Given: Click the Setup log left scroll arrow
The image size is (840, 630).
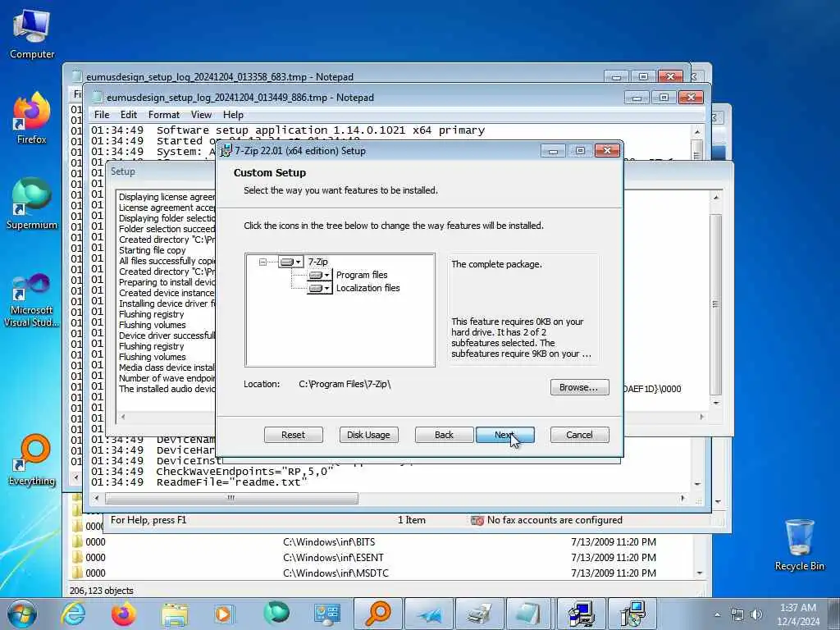Looking at the screenshot, I should 123,416.
